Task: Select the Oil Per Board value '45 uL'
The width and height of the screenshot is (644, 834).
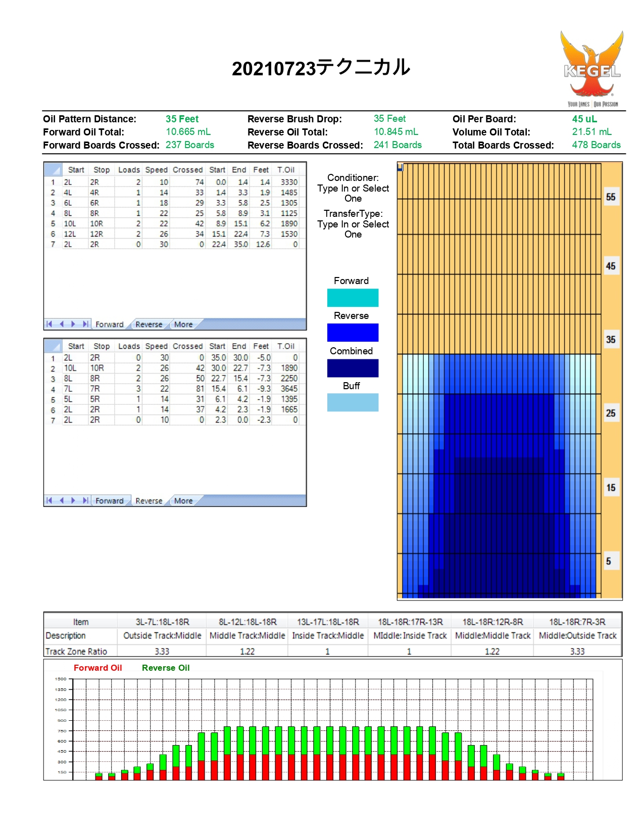Action: click(584, 119)
